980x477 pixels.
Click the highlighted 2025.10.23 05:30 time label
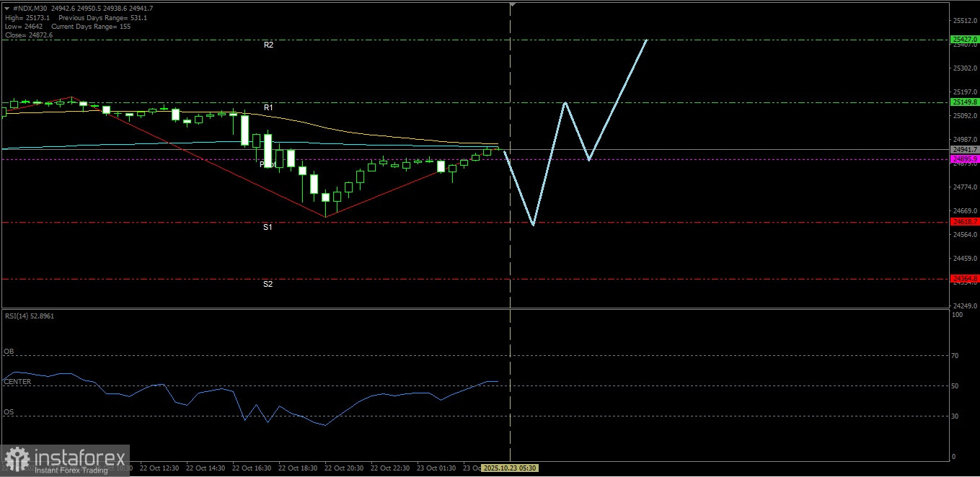(x=510, y=468)
